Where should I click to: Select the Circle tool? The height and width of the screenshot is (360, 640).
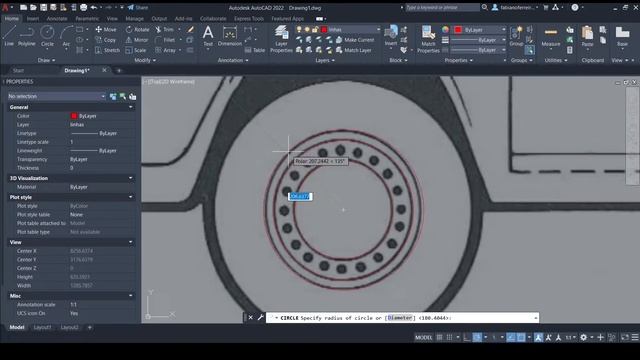[47, 36]
